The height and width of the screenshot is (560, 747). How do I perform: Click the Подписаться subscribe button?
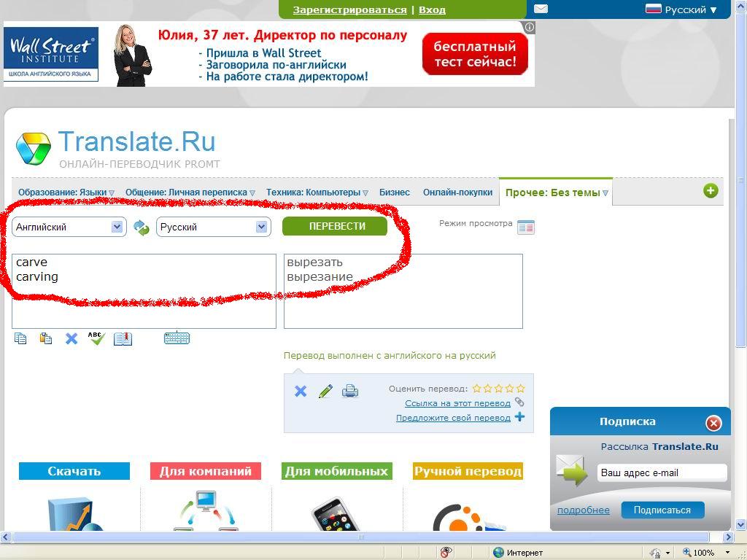(662, 510)
